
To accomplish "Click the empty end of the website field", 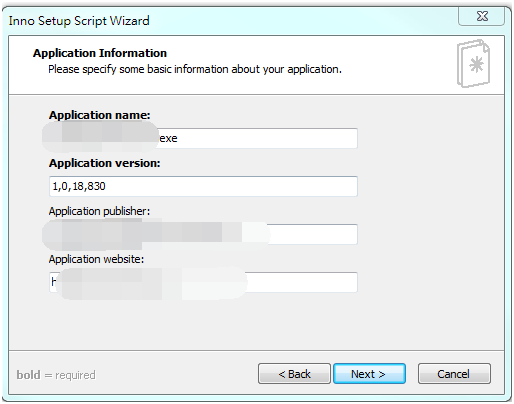I will click(x=302, y=282).
